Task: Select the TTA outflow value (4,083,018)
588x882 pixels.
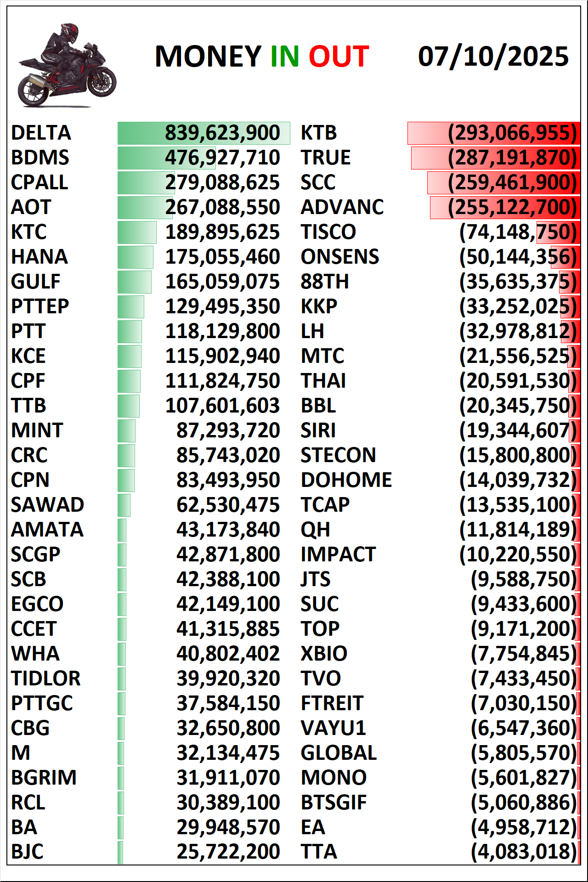Action: coord(523,852)
